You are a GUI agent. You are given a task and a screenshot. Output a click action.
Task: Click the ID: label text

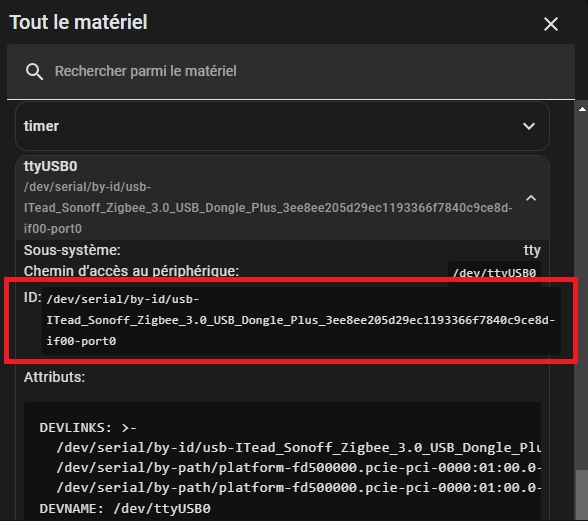[32, 297]
